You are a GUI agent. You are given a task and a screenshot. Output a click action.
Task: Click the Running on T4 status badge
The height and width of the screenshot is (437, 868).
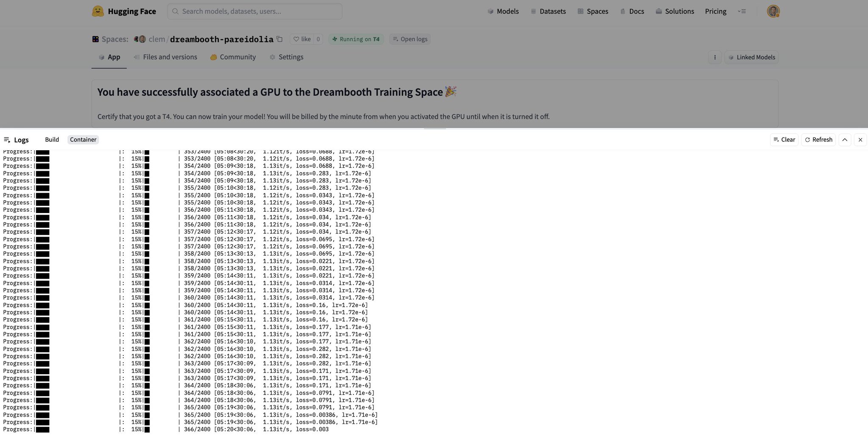pyautogui.click(x=356, y=39)
